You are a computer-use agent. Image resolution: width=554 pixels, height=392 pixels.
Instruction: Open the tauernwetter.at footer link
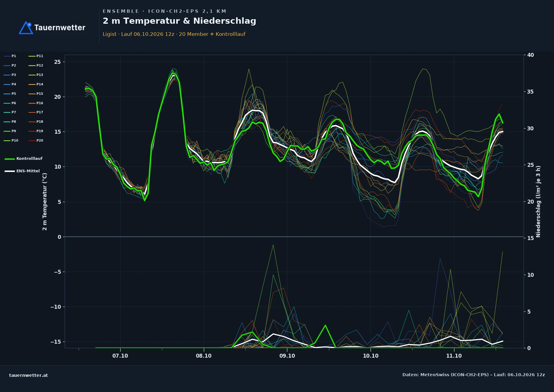click(x=29, y=375)
